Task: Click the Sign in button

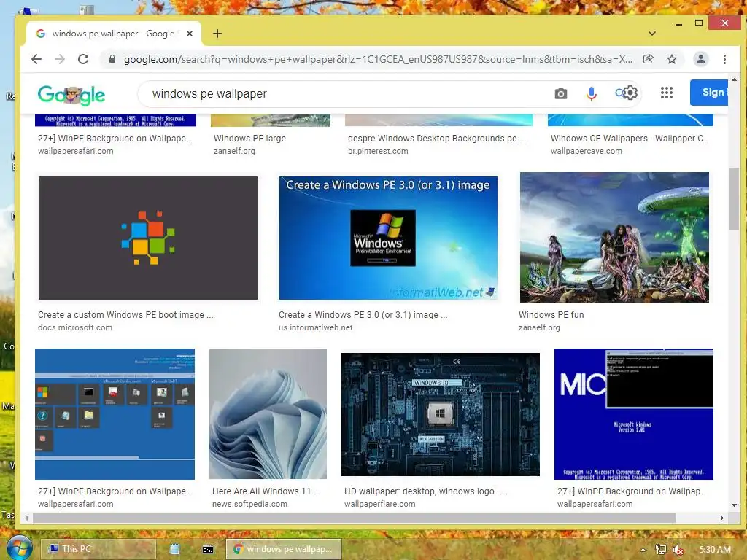Action: (x=709, y=93)
